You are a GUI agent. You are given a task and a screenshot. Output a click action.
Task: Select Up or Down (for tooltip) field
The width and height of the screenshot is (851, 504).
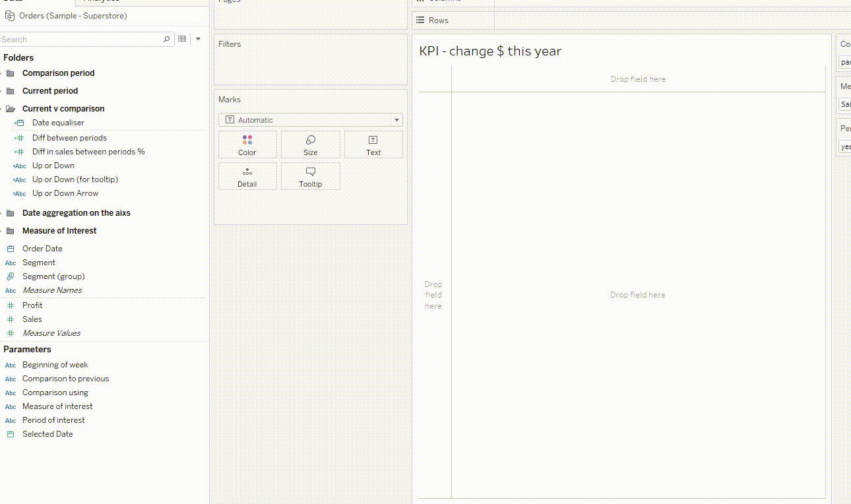(75, 179)
